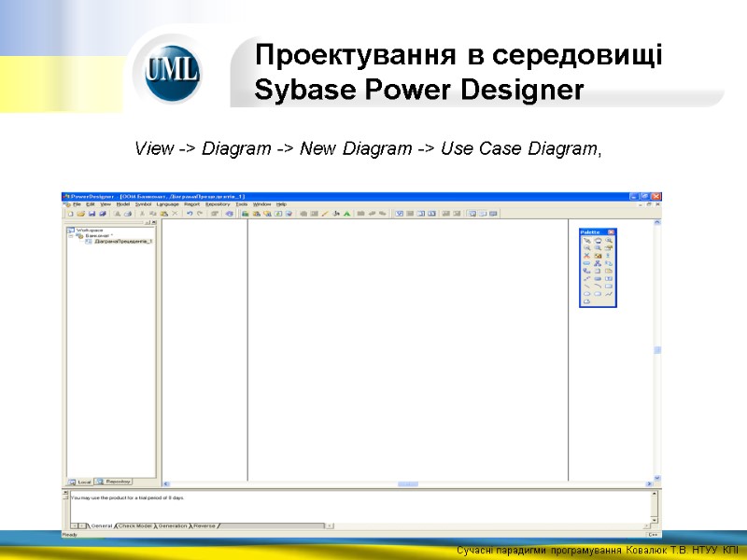The width and height of the screenshot is (747, 560).
Task: Select the Zoom In tool from Palette
Action: (609, 240)
